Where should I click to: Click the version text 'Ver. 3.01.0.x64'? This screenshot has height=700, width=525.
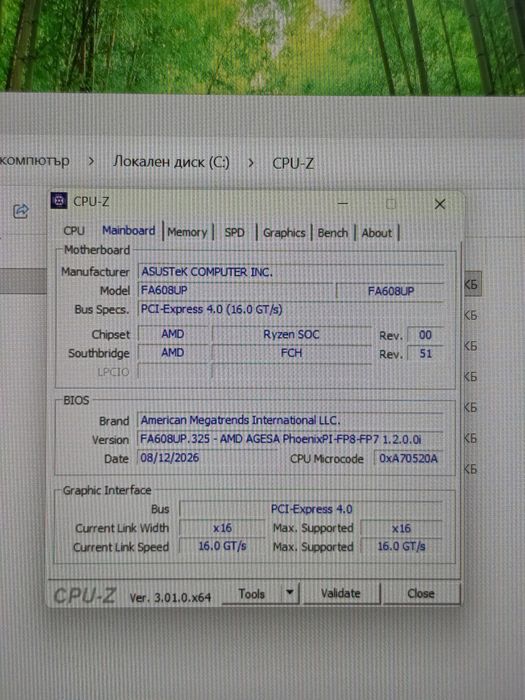170,598
